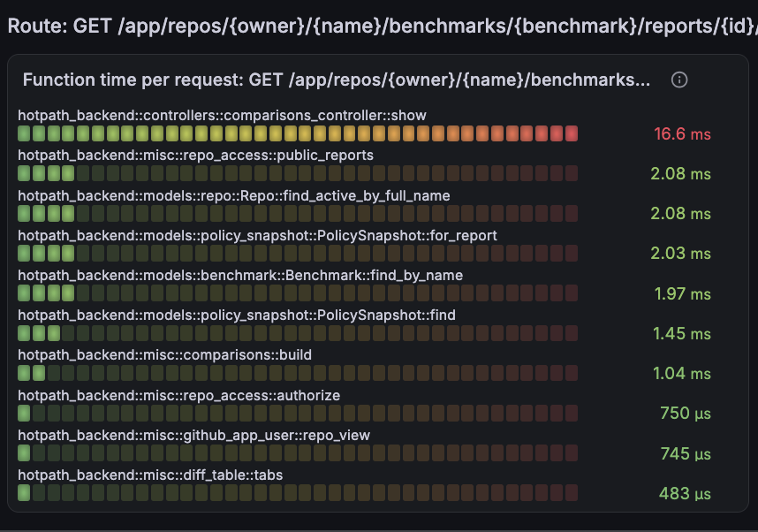Click the Route heading text

coord(383,26)
